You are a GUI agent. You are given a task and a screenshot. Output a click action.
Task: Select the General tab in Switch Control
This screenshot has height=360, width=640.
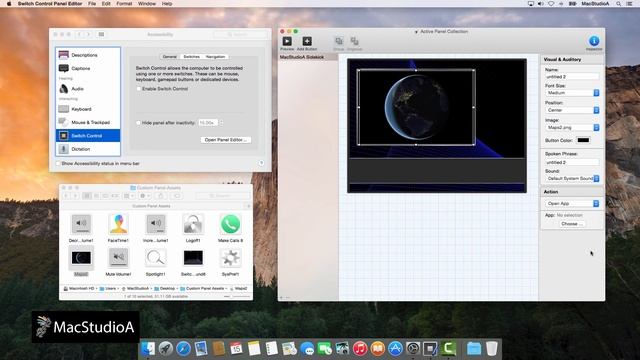click(169, 57)
